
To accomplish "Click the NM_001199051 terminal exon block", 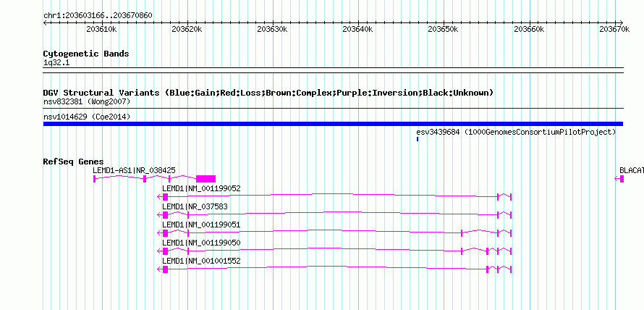I will click(x=166, y=233).
